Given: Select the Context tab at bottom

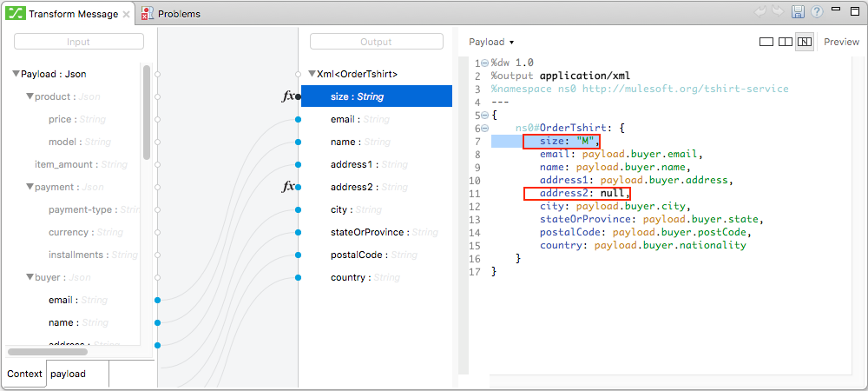Looking at the screenshot, I should [x=24, y=374].
